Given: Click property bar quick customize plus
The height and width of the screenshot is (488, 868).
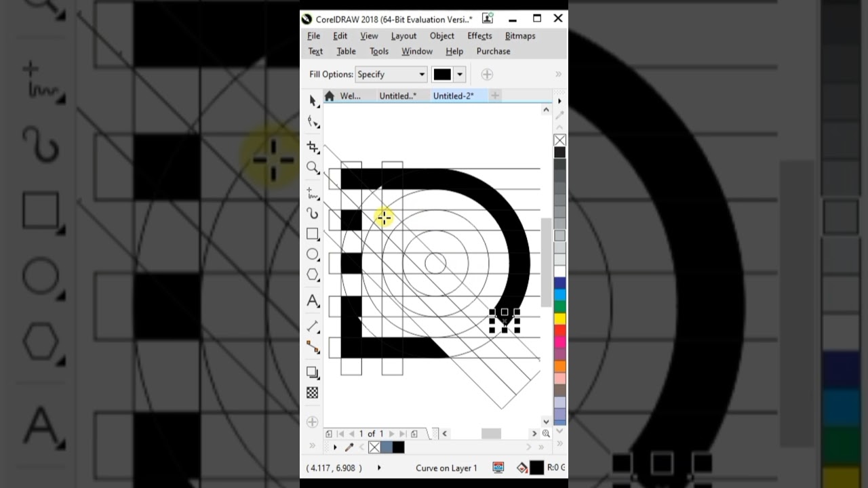Looking at the screenshot, I should (487, 75).
